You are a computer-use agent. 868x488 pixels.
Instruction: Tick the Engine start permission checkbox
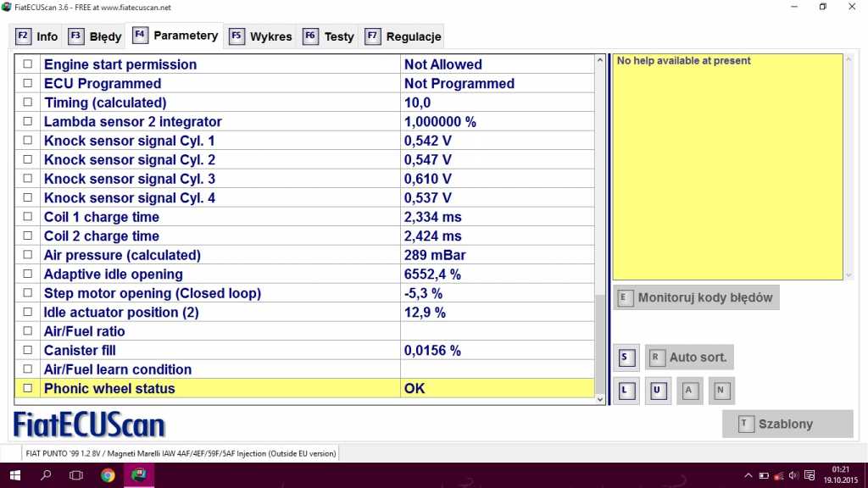(x=28, y=64)
